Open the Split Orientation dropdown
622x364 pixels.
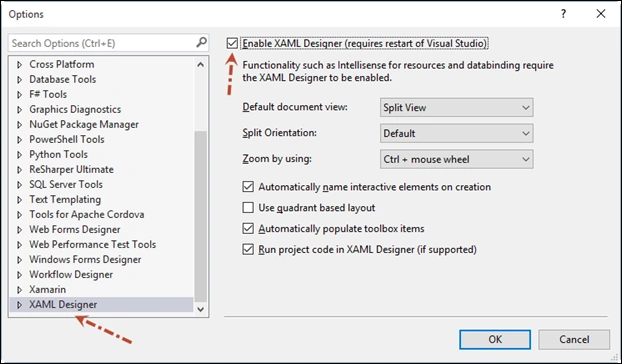click(456, 133)
